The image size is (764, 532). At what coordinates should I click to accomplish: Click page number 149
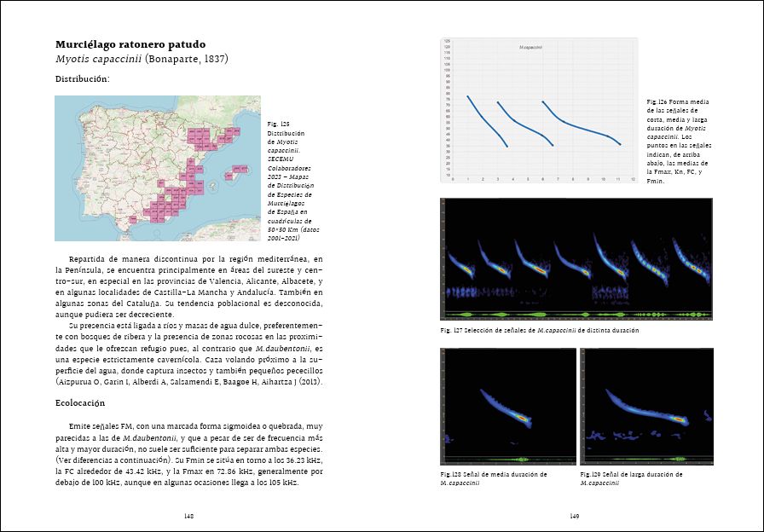click(575, 516)
